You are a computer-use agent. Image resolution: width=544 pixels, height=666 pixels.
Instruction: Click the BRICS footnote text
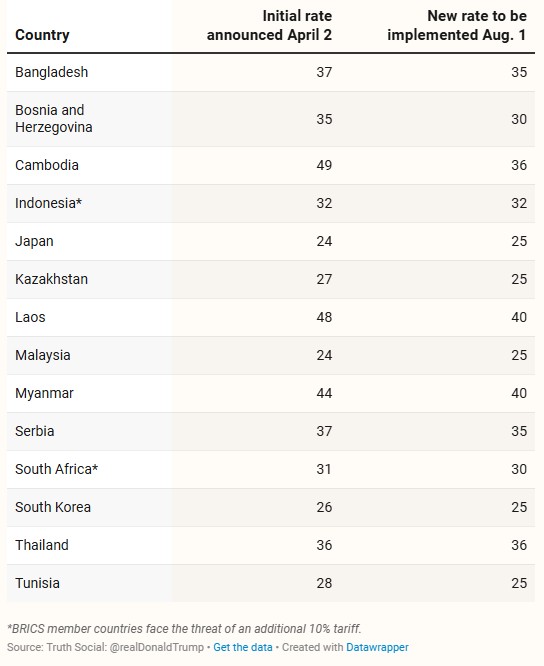pyautogui.click(x=184, y=629)
